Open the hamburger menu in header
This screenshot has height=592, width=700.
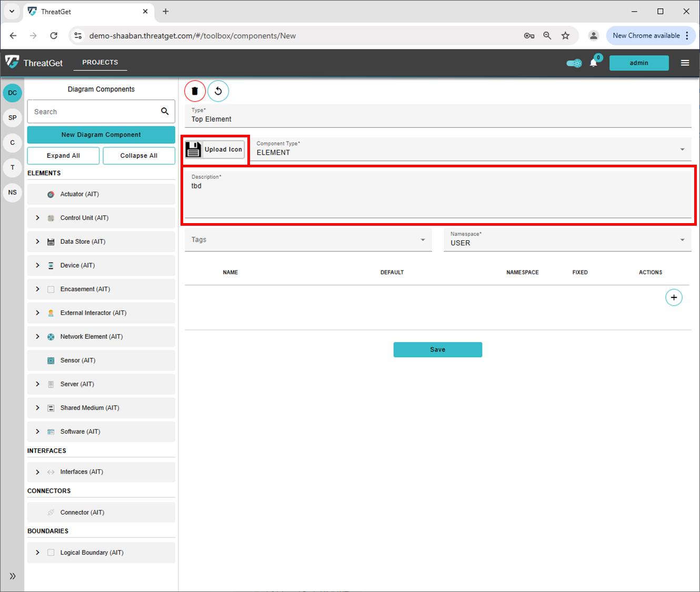(x=685, y=63)
